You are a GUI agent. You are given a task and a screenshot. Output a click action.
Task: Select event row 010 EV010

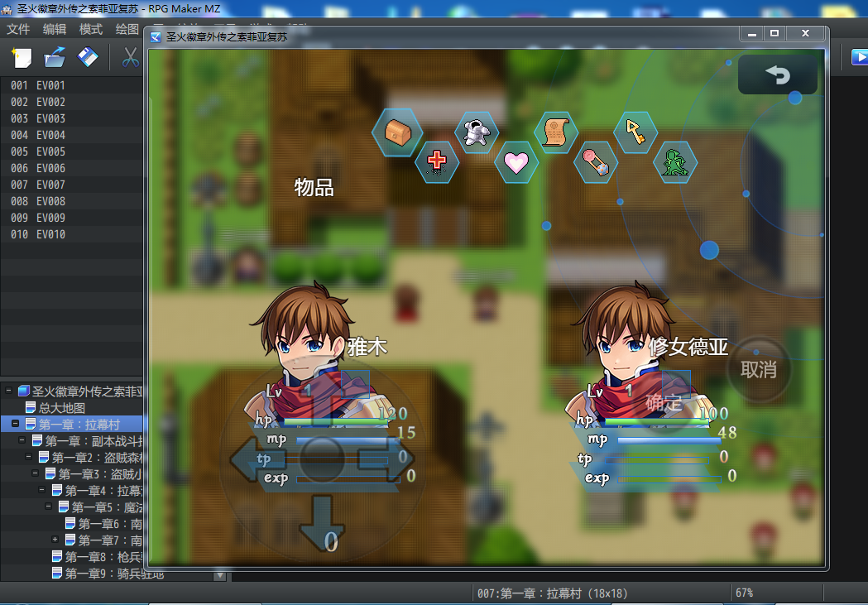[71, 235]
